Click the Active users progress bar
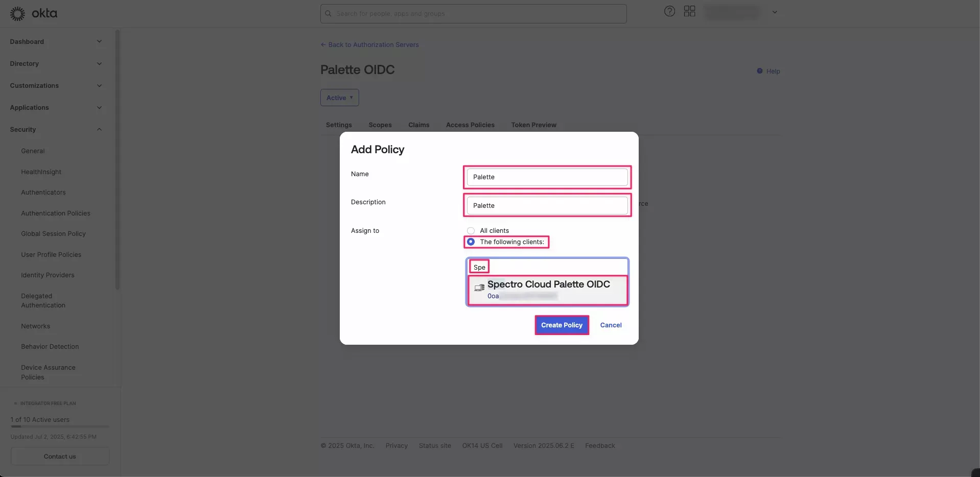980x477 pixels. click(59, 426)
